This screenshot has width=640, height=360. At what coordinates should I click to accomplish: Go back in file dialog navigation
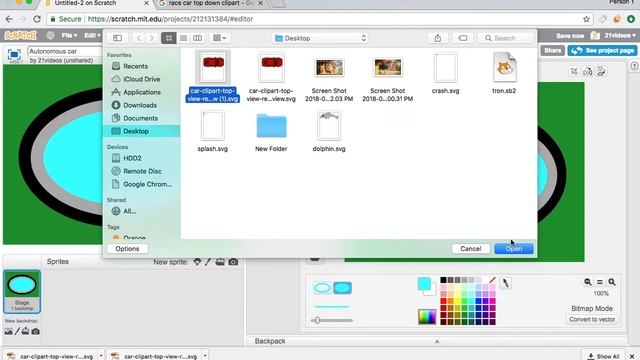click(x=139, y=38)
